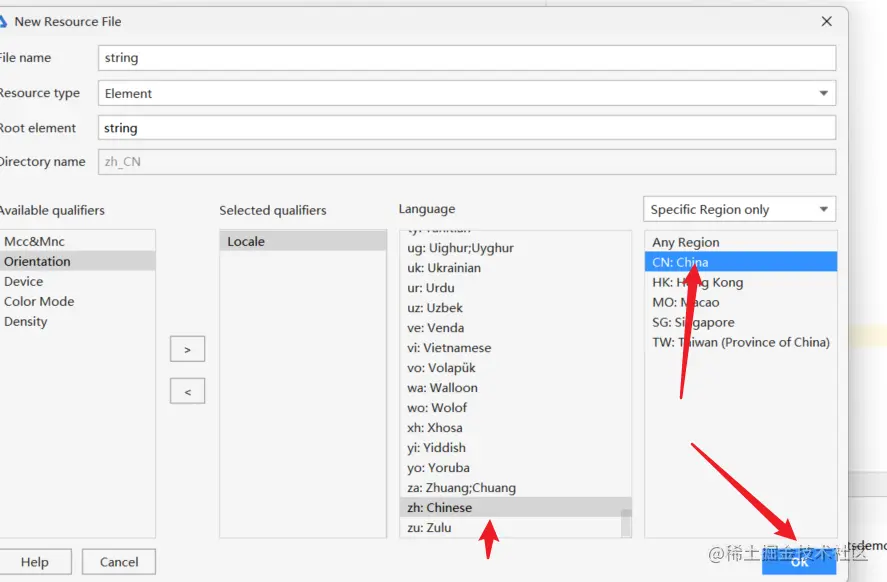The width and height of the screenshot is (887, 582).
Task: Select Locale in Selected qualifiers list
Action: click(x=303, y=242)
